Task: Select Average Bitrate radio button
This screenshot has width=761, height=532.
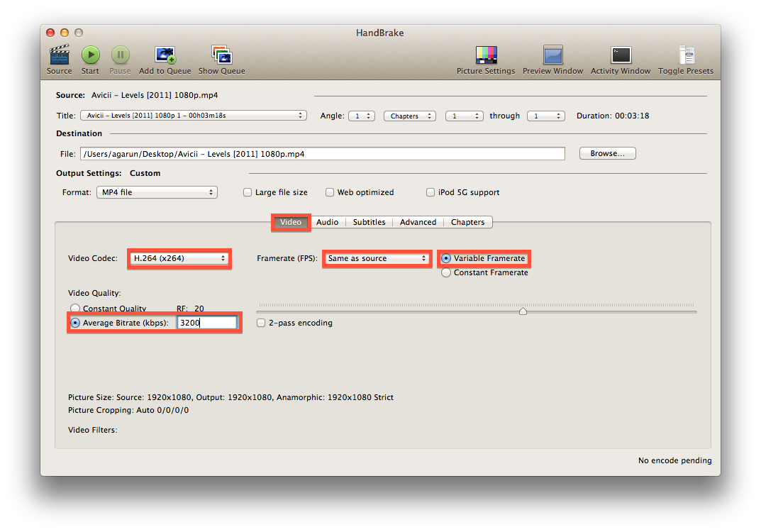Action: point(75,323)
